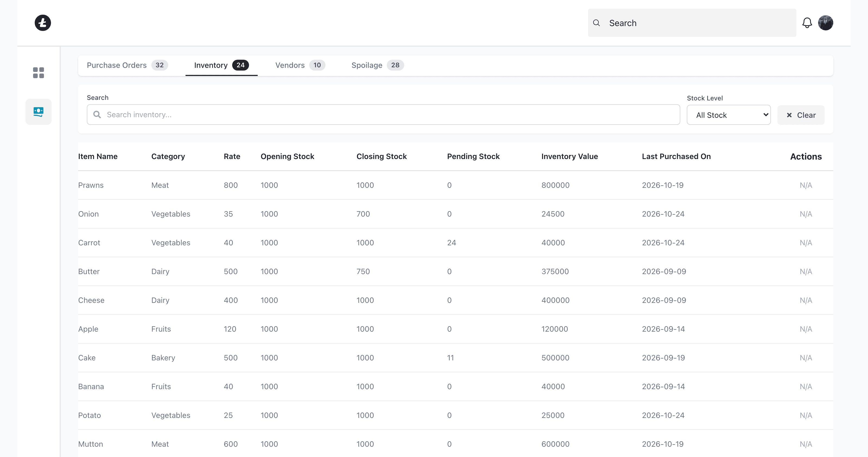
Task: Click N/A action in Mutton row
Action: [x=806, y=444]
